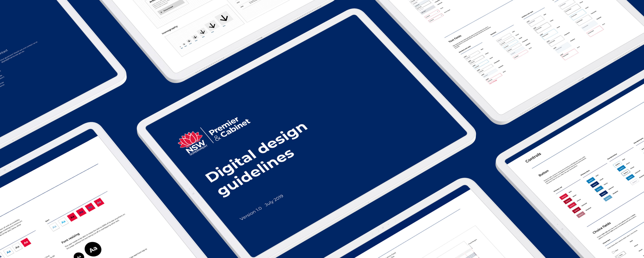The width and height of the screenshot is (644, 258).
Task: Click the Standard blue Hover button
Action: pos(621,168)
